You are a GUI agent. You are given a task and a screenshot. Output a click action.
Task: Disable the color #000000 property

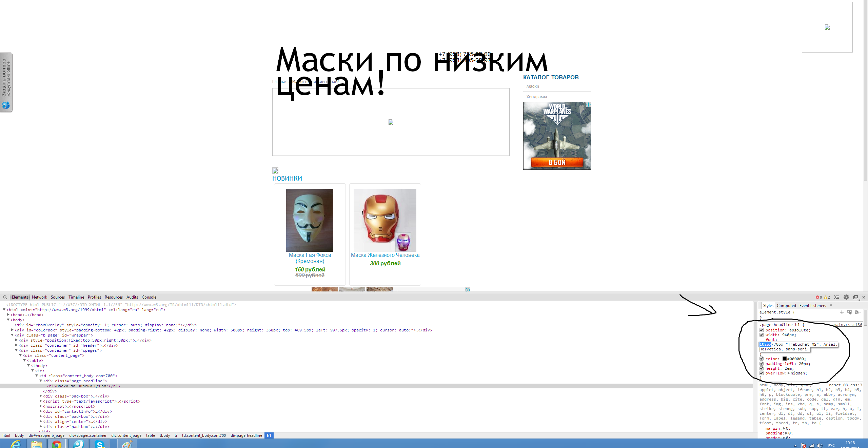[x=762, y=359]
